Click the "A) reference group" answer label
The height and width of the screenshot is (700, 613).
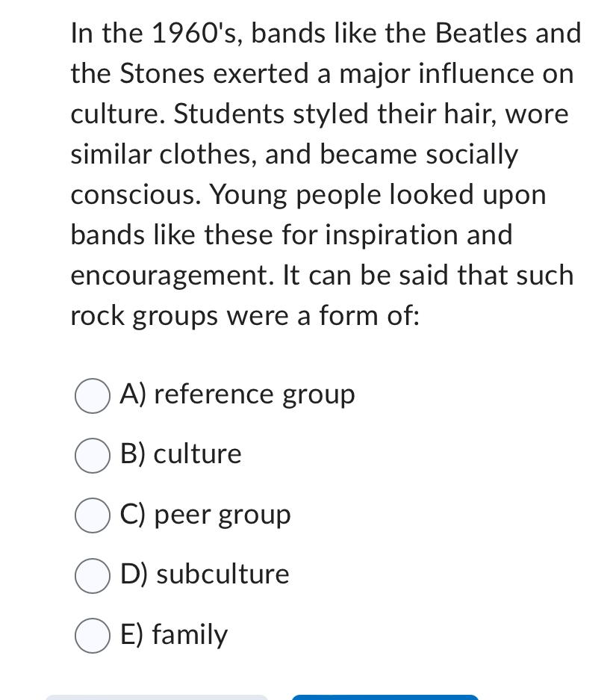[x=237, y=395]
